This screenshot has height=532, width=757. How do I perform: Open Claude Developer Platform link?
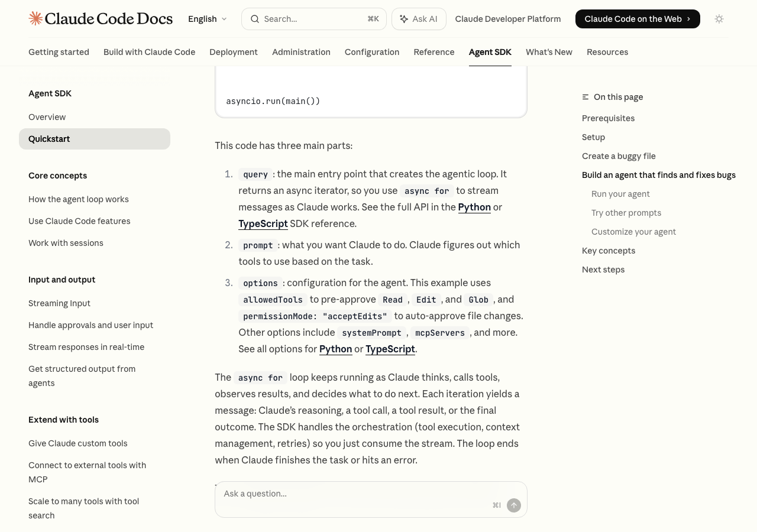[x=507, y=19]
